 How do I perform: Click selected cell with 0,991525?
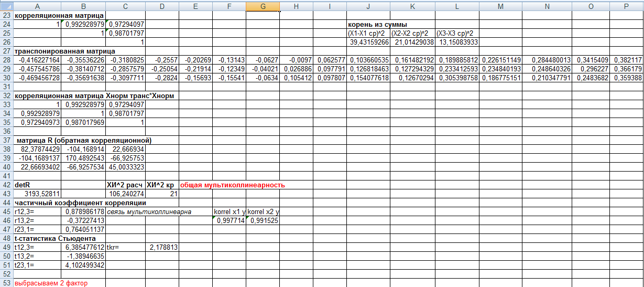pyautogui.click(x=263, y=221)
